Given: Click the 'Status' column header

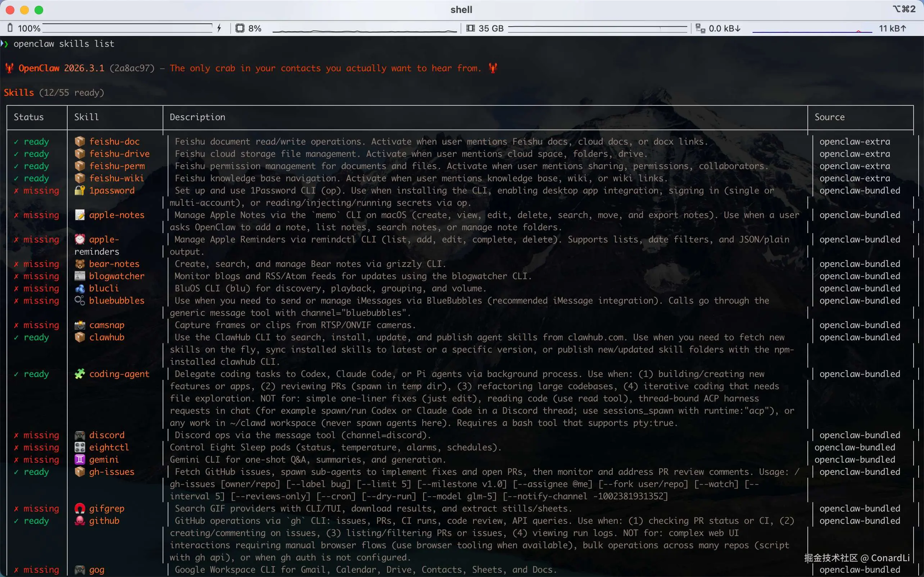Looking at the screenshot, I should click(x=29, y=117).
